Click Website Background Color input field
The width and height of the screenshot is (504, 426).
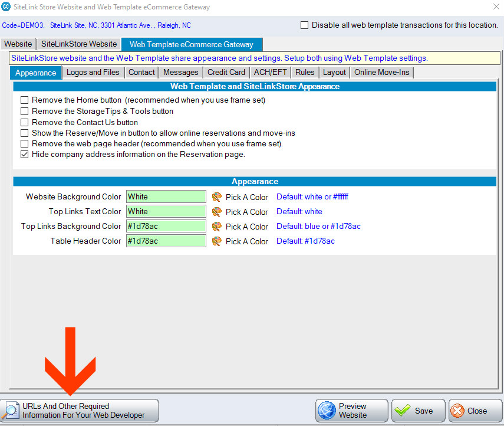(166, 196)
